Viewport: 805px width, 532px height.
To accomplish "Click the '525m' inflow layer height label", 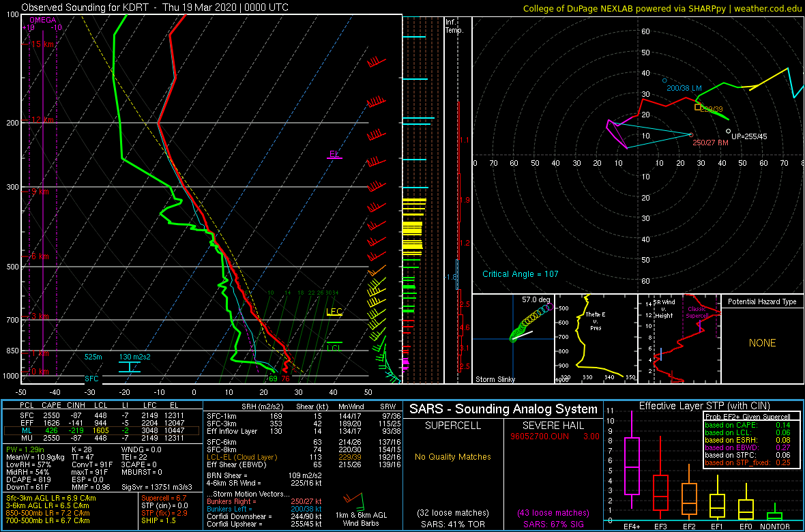I will (x=94, y=357).
